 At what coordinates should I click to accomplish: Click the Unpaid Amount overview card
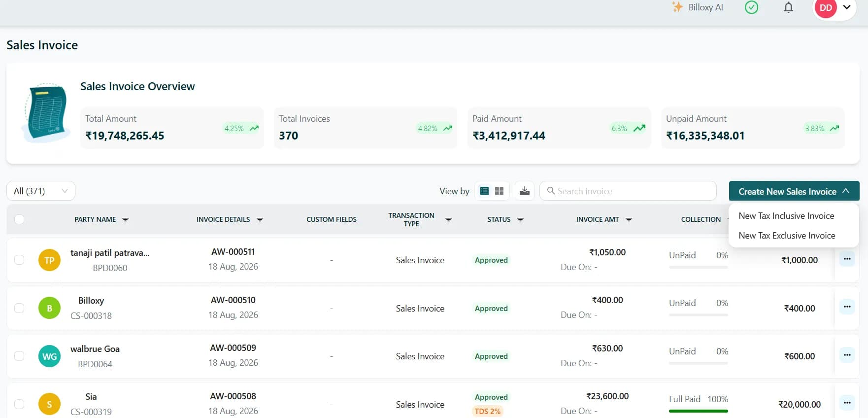point(753,128)
